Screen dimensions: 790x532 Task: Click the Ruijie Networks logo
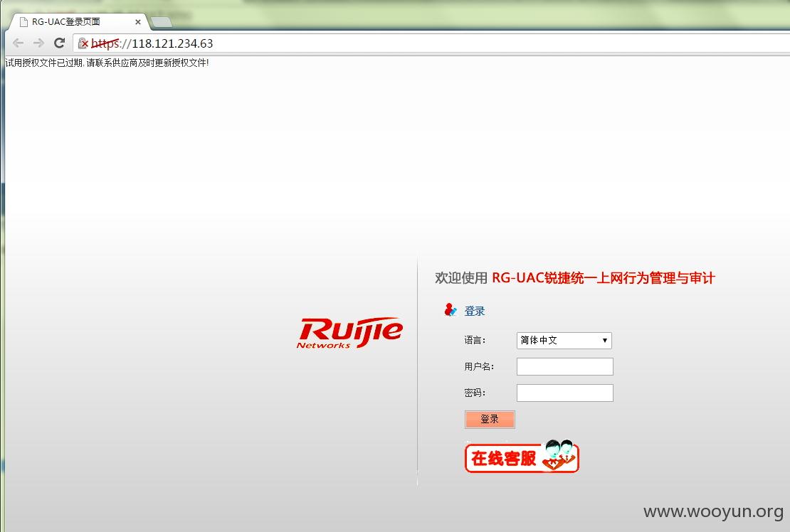coord(349,332)
